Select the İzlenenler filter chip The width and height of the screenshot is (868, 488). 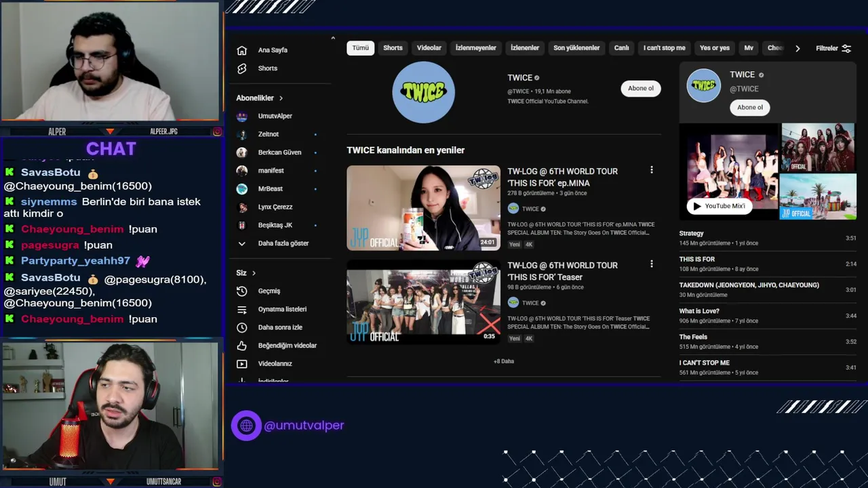tap(525, 48)
